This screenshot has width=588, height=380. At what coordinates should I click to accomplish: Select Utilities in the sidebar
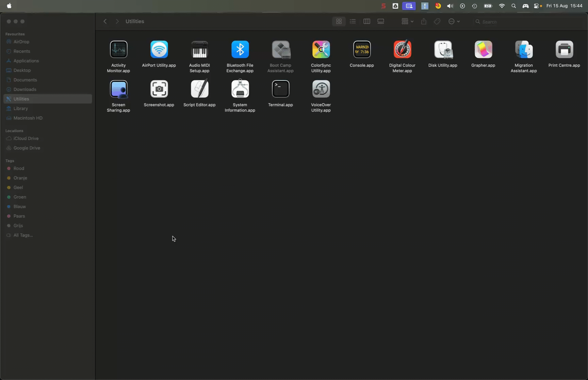(x=48, y=99)
